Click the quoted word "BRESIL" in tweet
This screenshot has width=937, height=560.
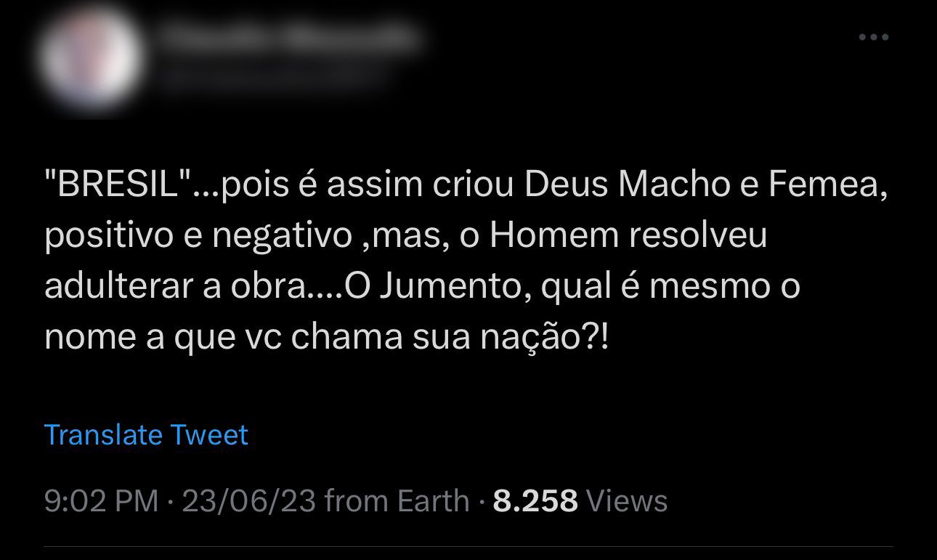click(118, 186)
